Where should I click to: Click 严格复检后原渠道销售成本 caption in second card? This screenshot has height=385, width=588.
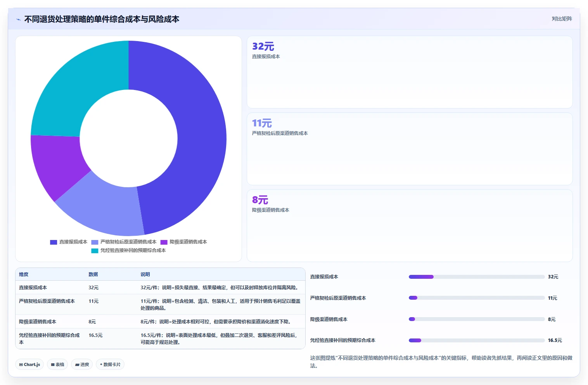pyautogui.click(x=280, y=133)
